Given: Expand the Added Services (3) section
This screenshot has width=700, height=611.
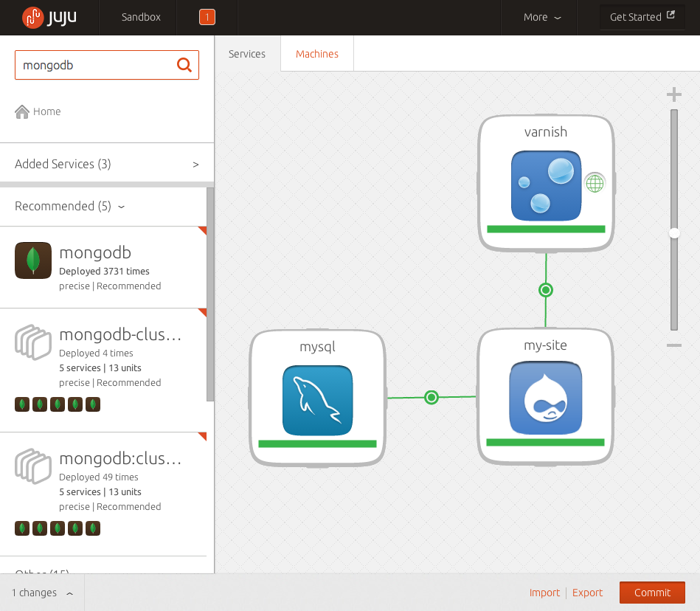Looking at the screenshot, I should tap(107, 164).
